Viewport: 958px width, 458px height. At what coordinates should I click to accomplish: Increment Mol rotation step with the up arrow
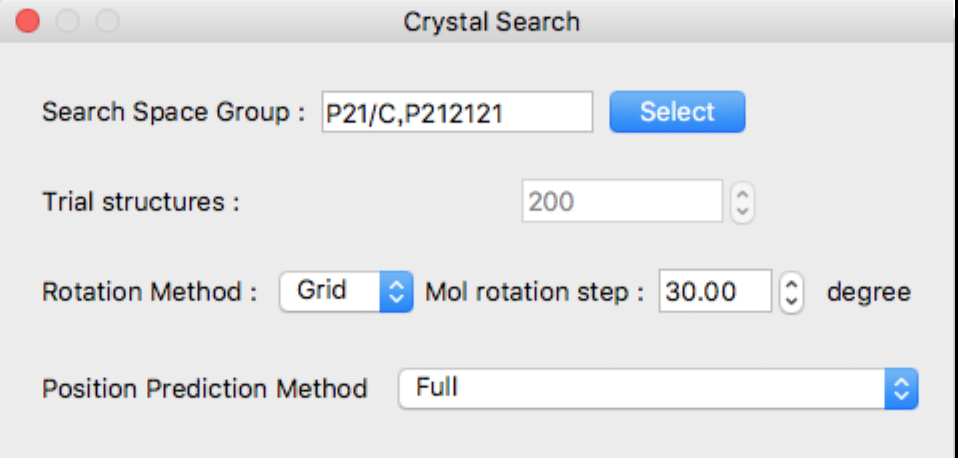point(791,282)
